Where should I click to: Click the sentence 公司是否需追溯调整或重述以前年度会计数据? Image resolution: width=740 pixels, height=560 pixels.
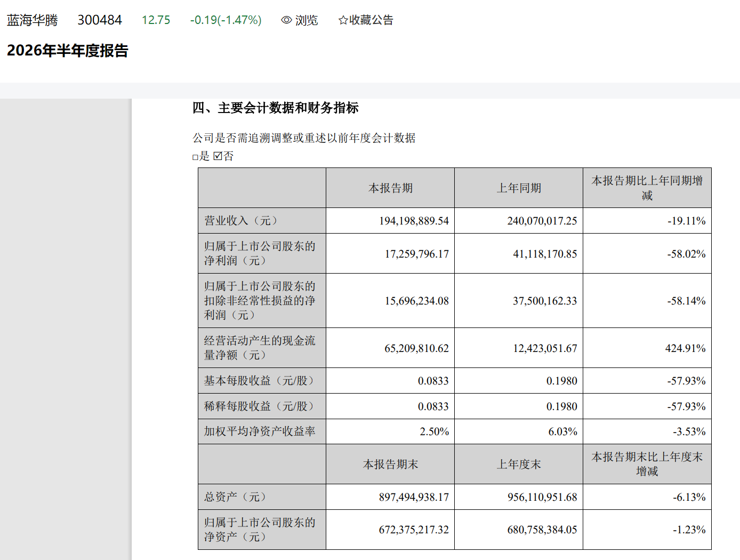pos(304,138)
